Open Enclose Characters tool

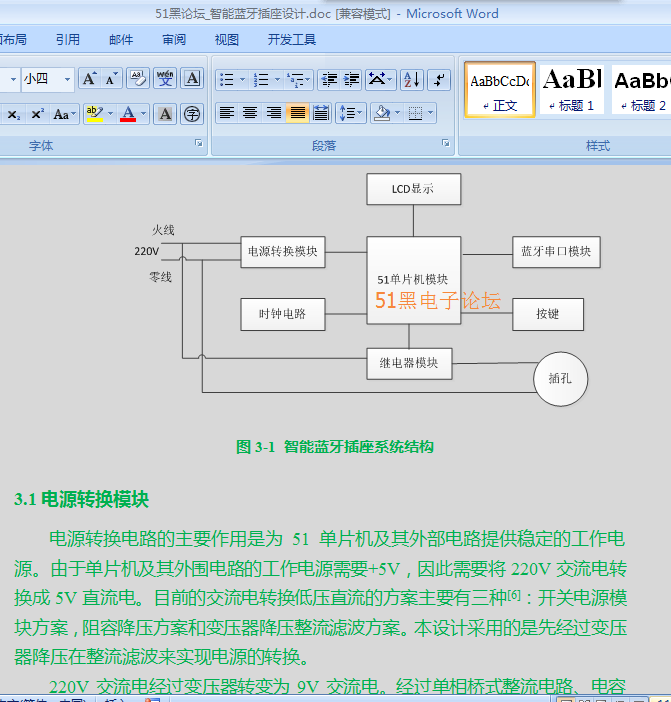(192, 114)
